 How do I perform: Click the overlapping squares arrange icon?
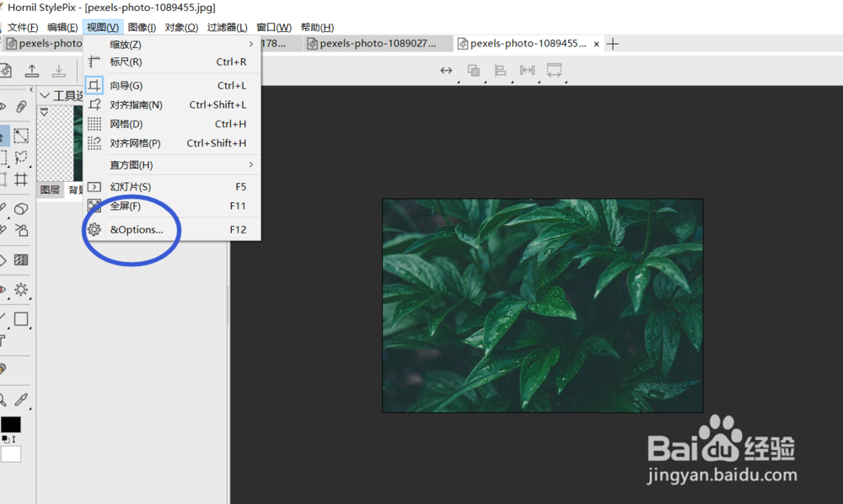pyautogui.click(x=474, y=71)
